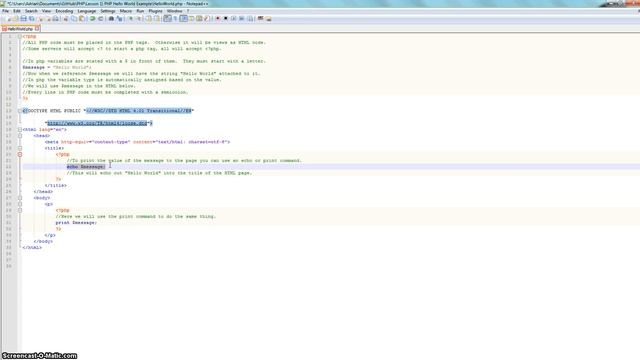Image resolution: width=640 pixels, height=360 pixels.
Task: Copy selection with the Copy icon
Action: coord(74,19)
